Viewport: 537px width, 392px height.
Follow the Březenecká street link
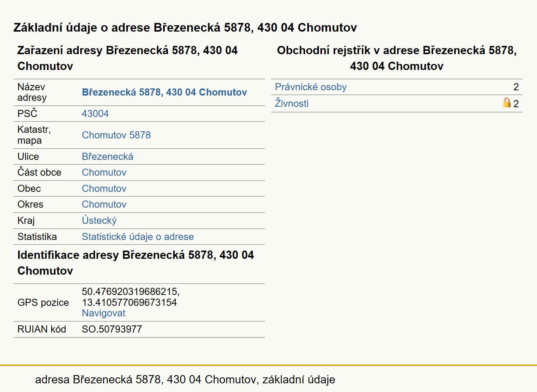click(108, 156)
